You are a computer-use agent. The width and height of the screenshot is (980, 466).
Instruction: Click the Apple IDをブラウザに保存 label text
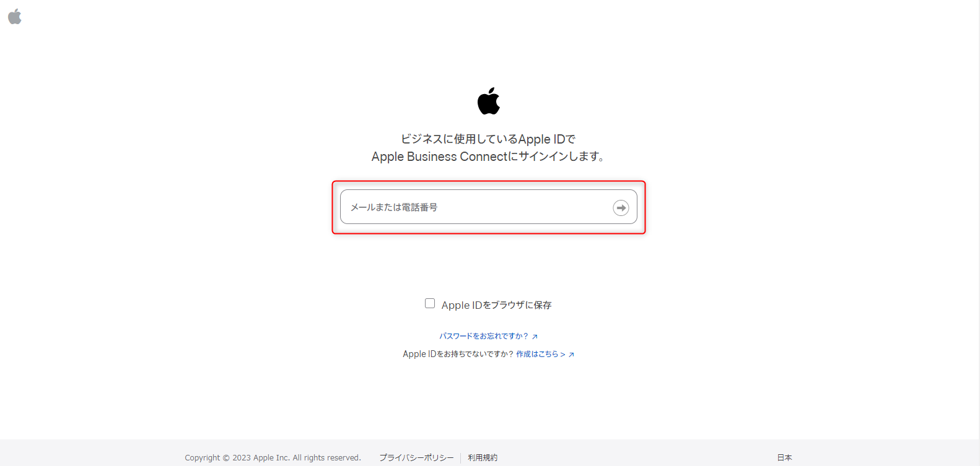pos(496,305)
